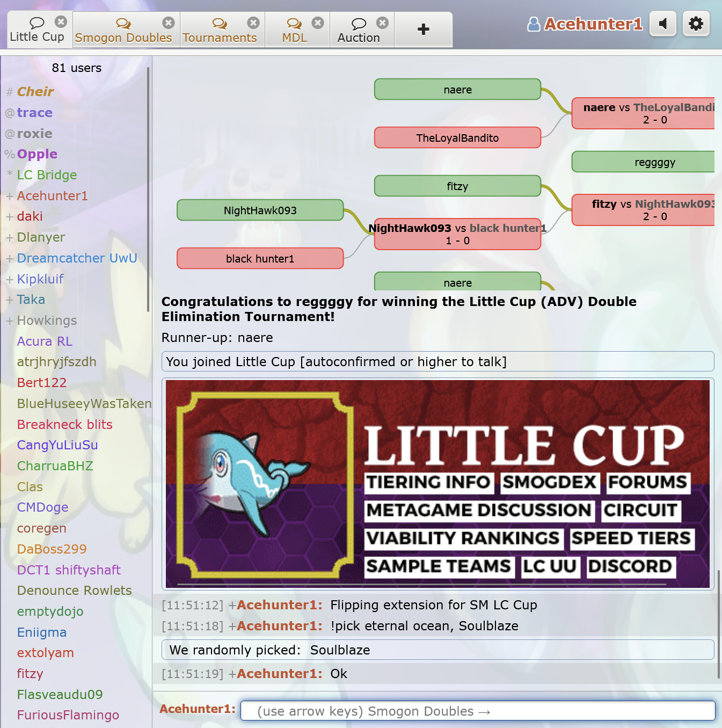The image size is (722, 728).
Task: Open the FORUMS link
Action: tap(648, 482)
